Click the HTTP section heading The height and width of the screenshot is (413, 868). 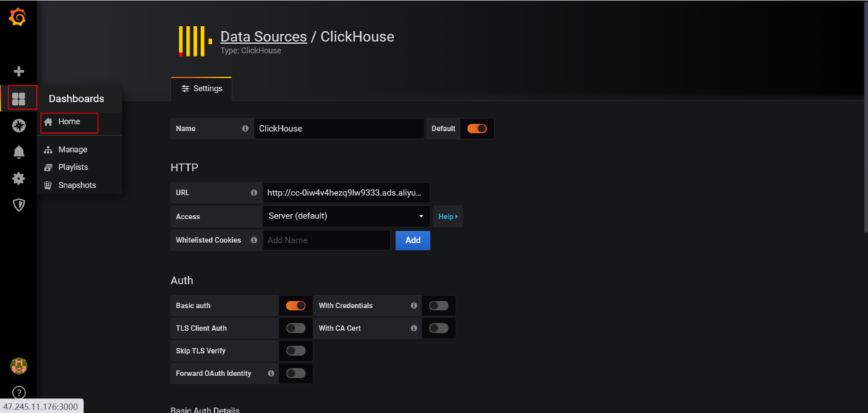point(184,168)
